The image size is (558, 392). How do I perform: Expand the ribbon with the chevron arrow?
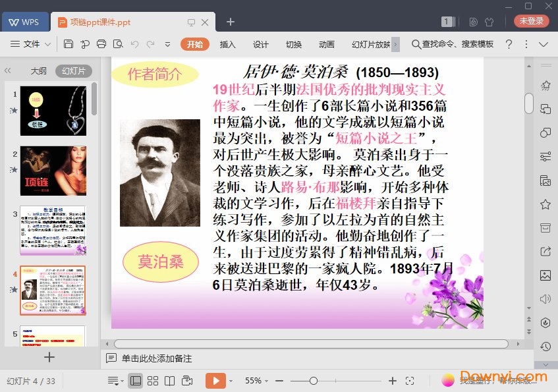543,44
